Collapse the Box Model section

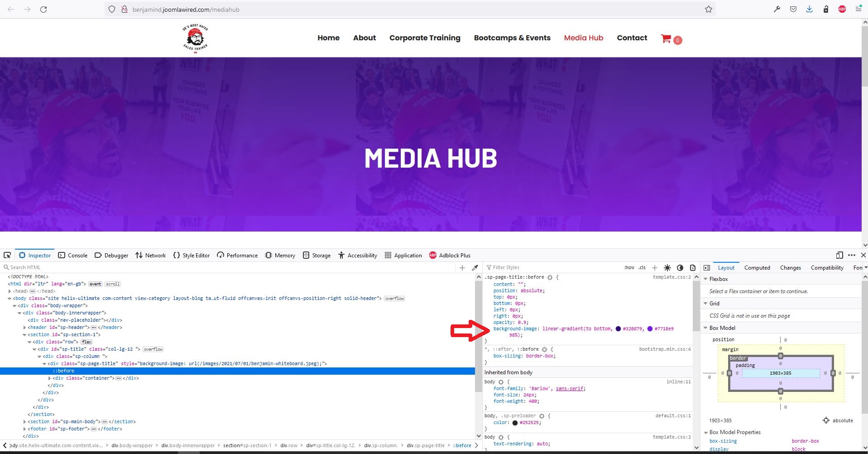pos(705,328)
